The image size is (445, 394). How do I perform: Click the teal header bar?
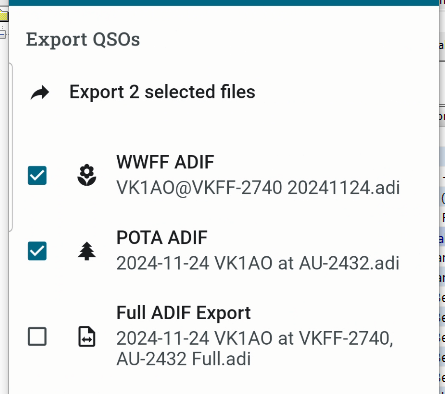pos(224,3)
